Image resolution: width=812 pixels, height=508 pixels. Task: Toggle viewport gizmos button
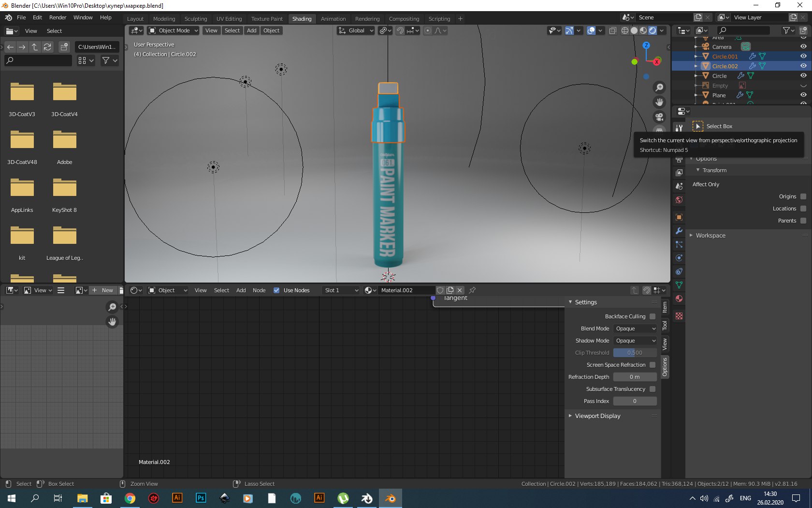pyautogui.click(x=569, y=30)
